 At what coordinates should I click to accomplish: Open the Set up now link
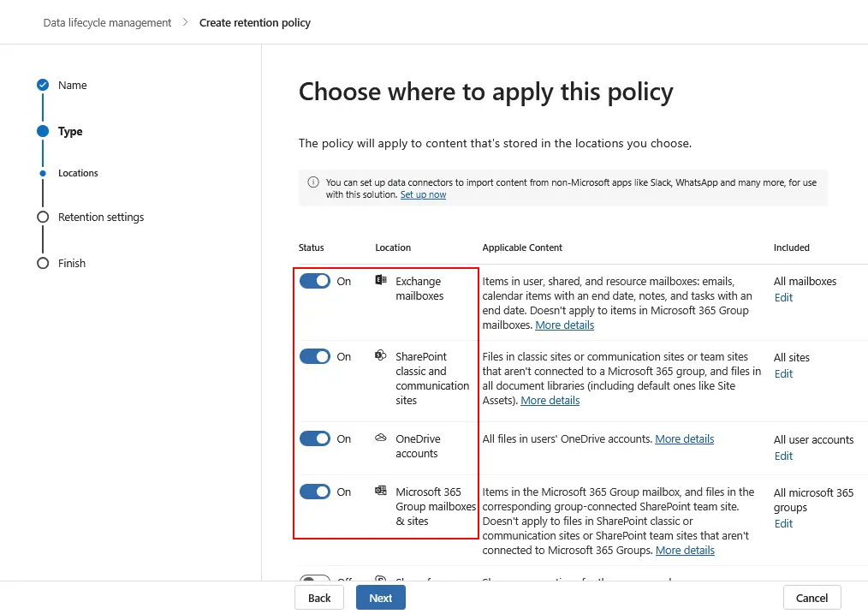(x=423, y=194)
